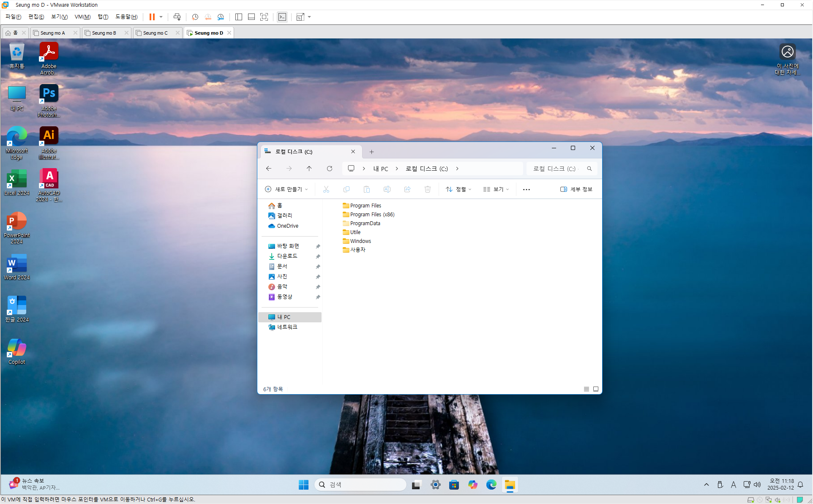Screen dimensions: 813x504
Task: Expand the 새로 만들기 new menu
Action: pyautogui.click(x=286, y=189)
